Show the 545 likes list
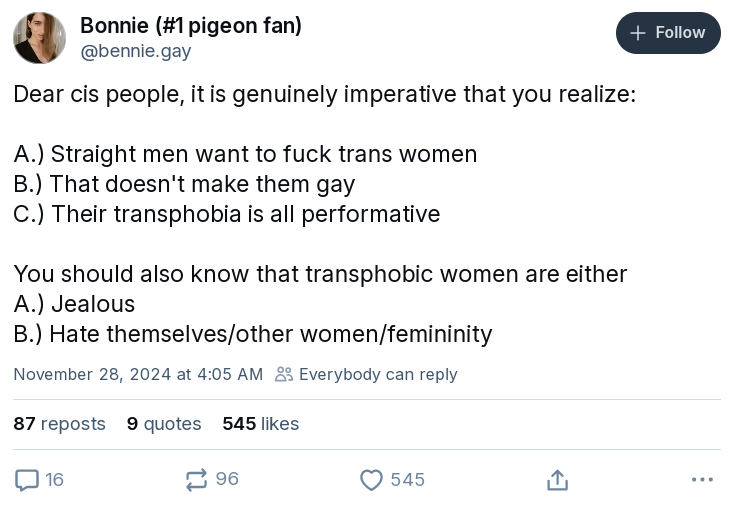The width and height of the screenshot is (739, 508). pyautogui.click(x=260, y=424)
